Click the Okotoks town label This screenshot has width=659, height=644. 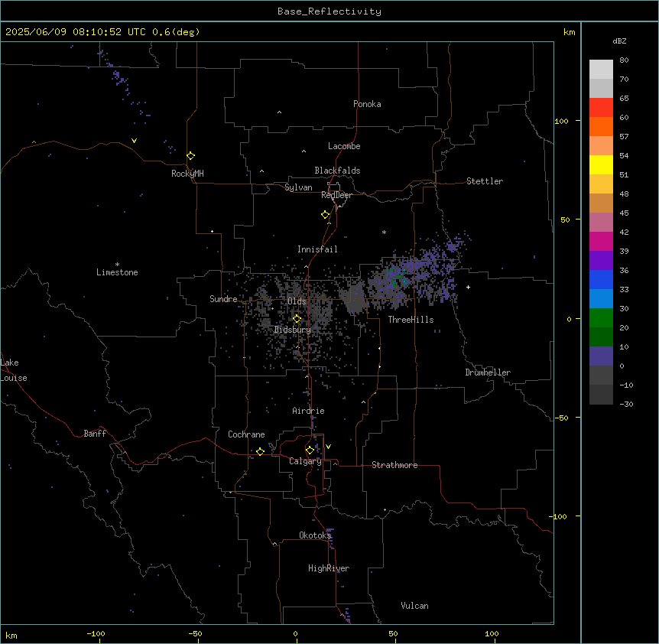tap(315, 535)
